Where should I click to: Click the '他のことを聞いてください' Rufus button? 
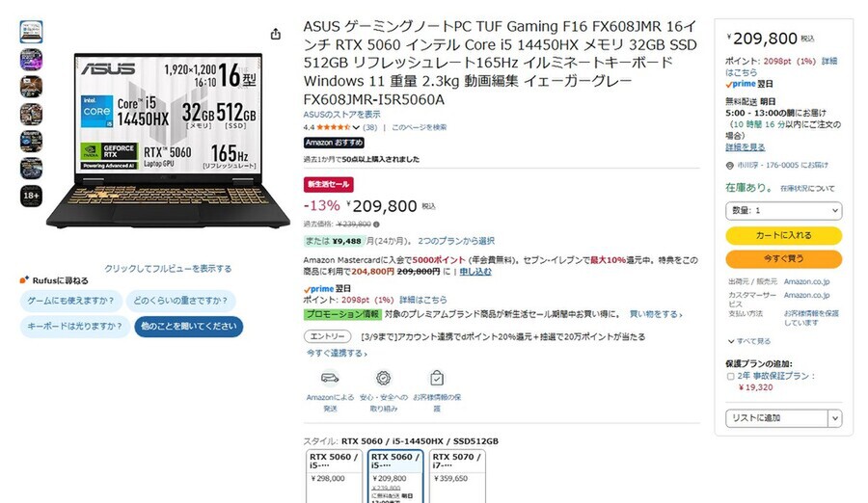[x=188, y=327]
